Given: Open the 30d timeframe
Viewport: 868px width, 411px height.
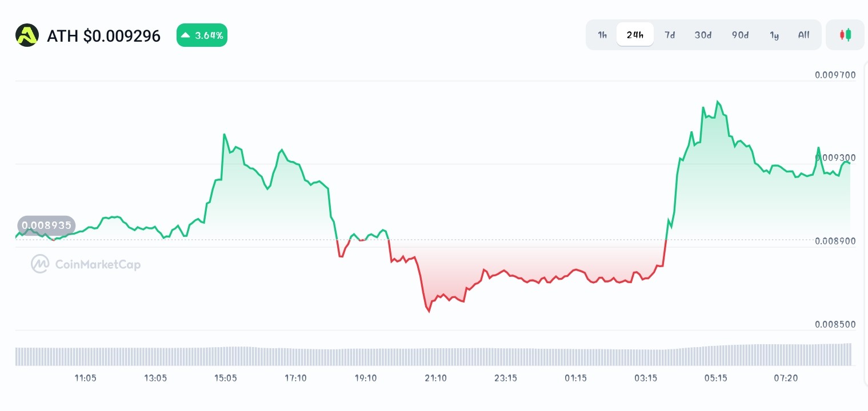Looking at the screenshot, I should [703, 35].
